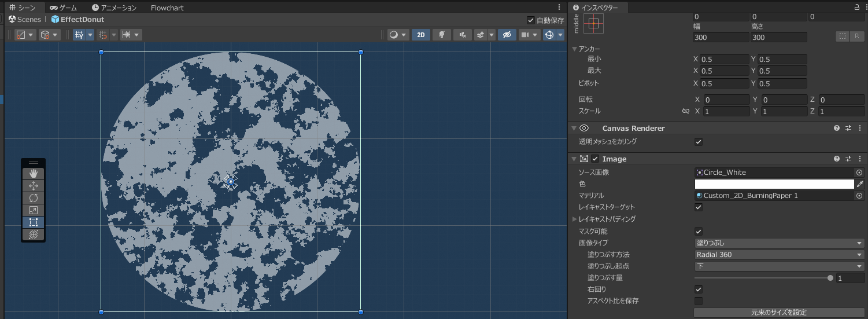Toggle scene audio mute icon
This screenshot has height=319, width=868.
[462, 35]
